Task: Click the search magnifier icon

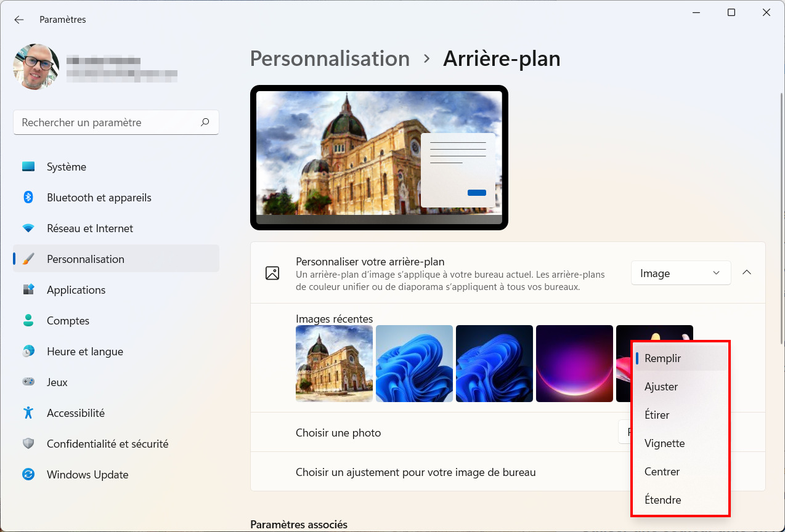Action: click(x=205, y=122)
